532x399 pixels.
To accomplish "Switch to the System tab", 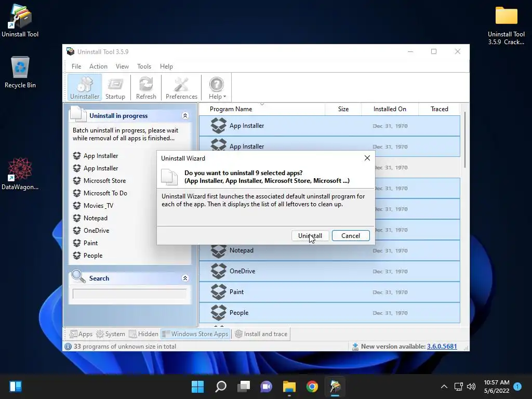I will click(111, 334).
